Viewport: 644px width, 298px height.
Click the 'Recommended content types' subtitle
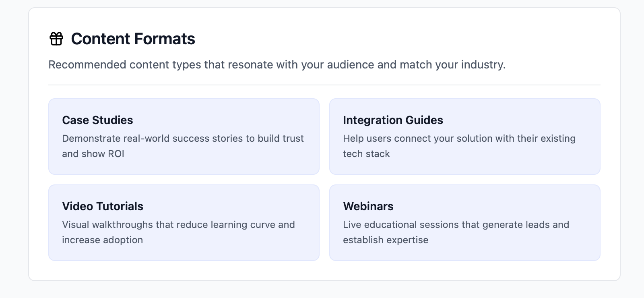[277, 65]
